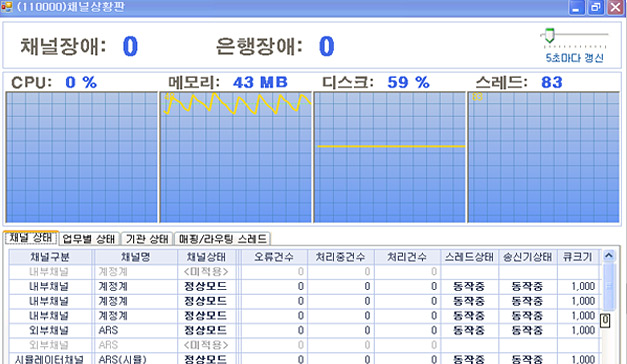Select the ARS(시뮬) channel name cell
The image size is (627, 364).
pos(136,359)
